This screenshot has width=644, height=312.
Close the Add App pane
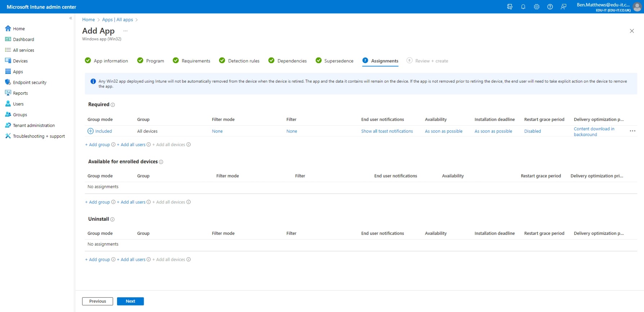click(632, 31)
